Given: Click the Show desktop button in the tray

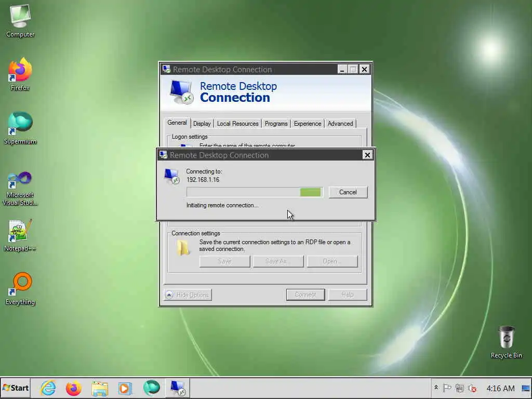Looking at the screenshot, I should coord(526,388).
